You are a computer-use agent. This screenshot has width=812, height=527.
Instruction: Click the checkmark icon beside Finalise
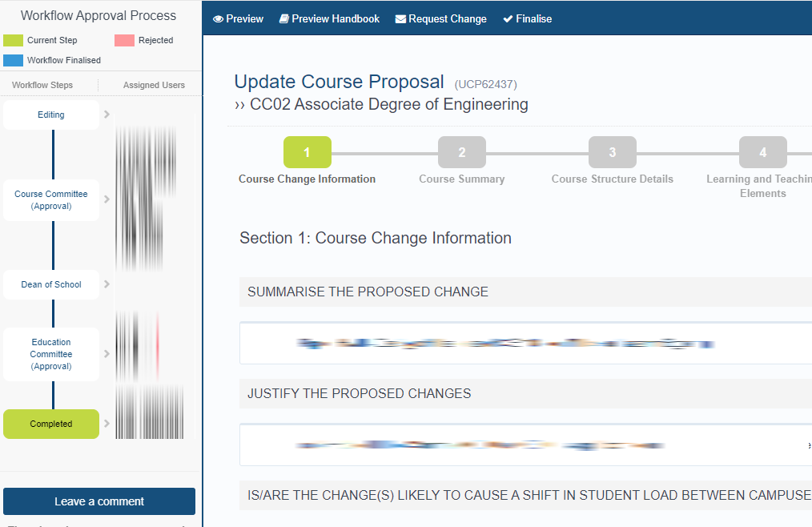tap(508, 19)
